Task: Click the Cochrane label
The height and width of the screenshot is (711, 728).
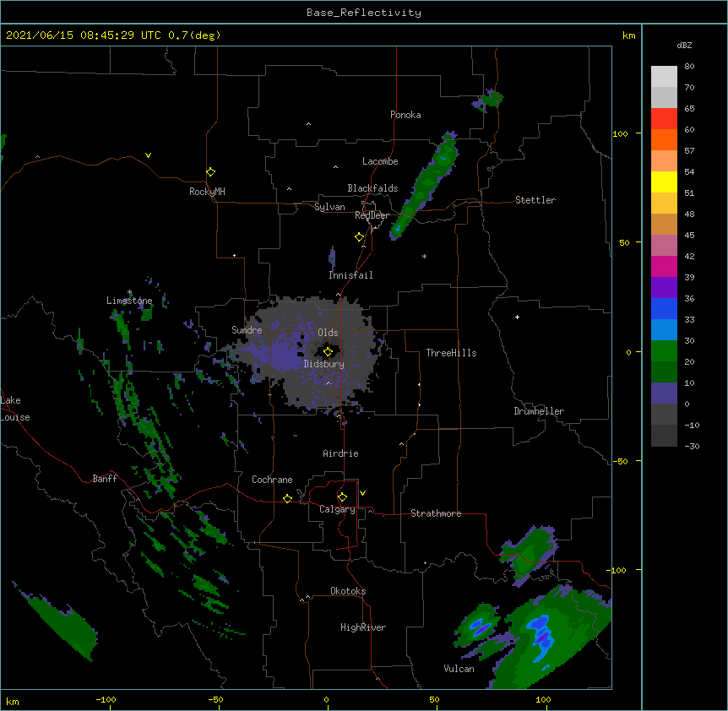Action: tap(272, 480)
